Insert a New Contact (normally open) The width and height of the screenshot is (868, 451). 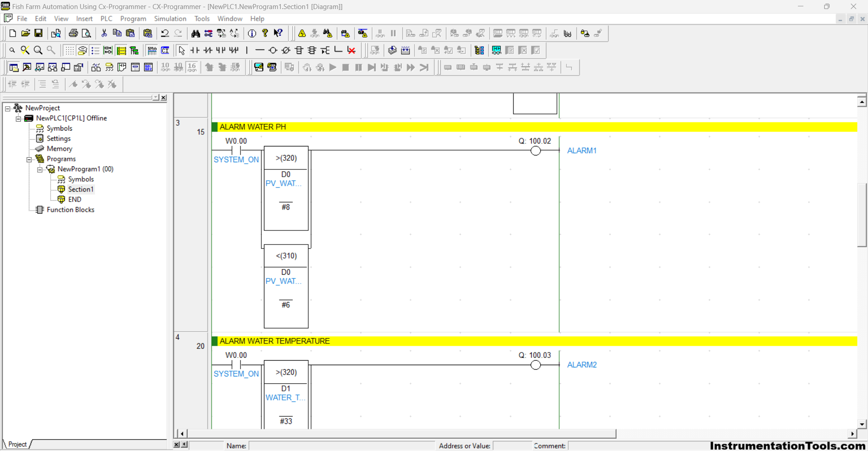pos(195,50)
